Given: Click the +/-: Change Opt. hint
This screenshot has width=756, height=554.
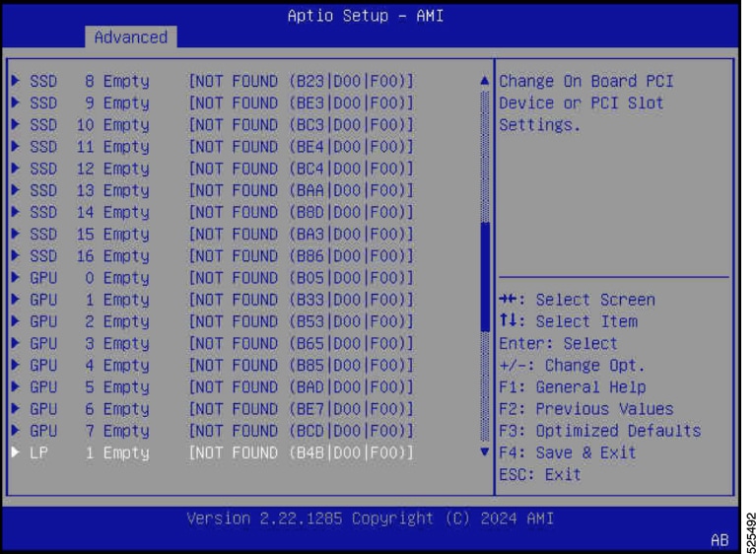Looking at the screenshot, I should point(572,366).
